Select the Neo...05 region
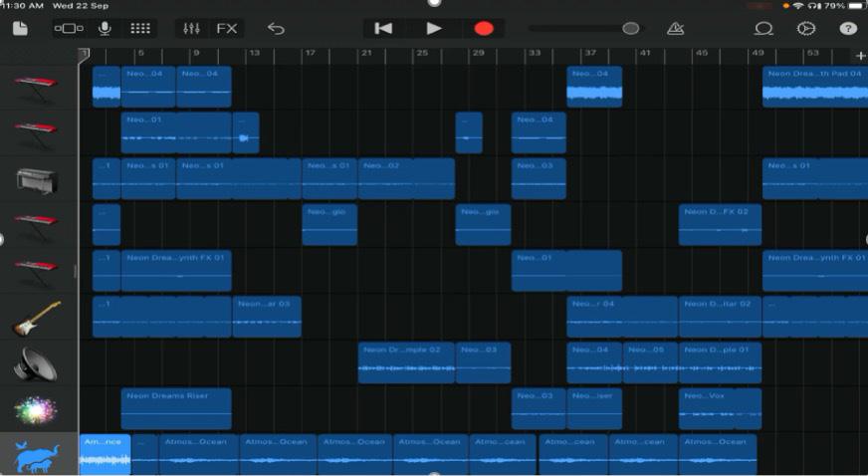Viewport: 868px width, 476px height. point(650,362)
